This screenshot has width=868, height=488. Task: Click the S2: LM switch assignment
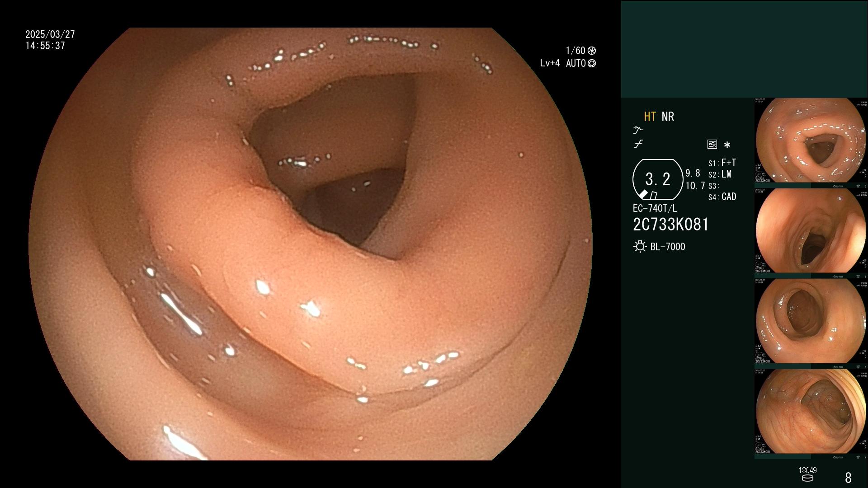[720, 174]
